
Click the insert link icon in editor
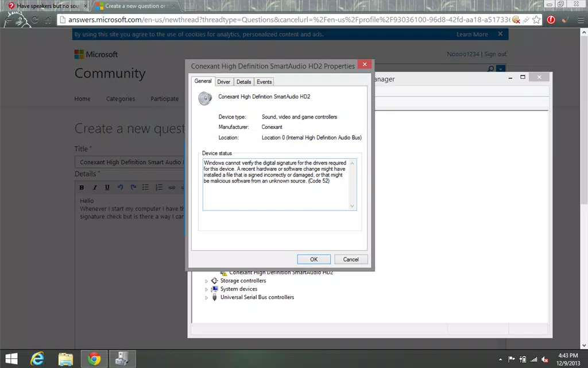pos(172,187)
